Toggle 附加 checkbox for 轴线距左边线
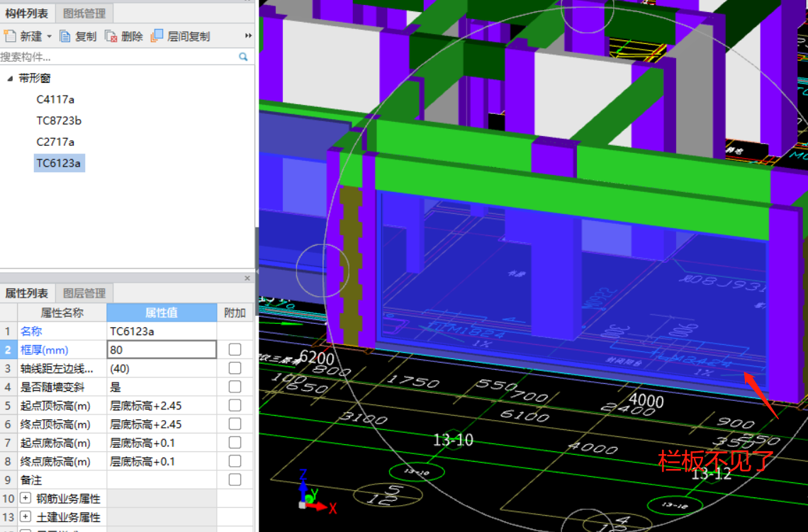This screenshot has width=808, height=532. 235,368
